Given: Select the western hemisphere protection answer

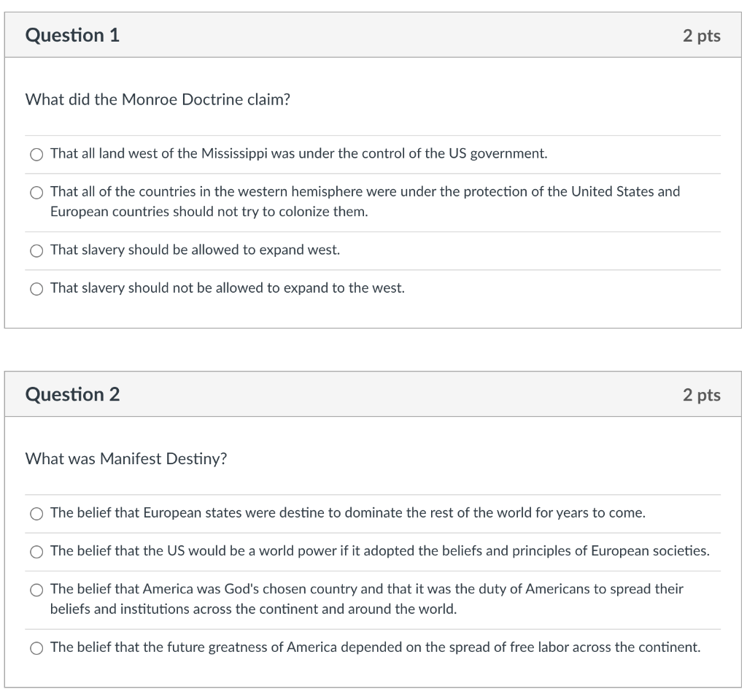Looking at the screenshot, I should (x=36, y=192).
